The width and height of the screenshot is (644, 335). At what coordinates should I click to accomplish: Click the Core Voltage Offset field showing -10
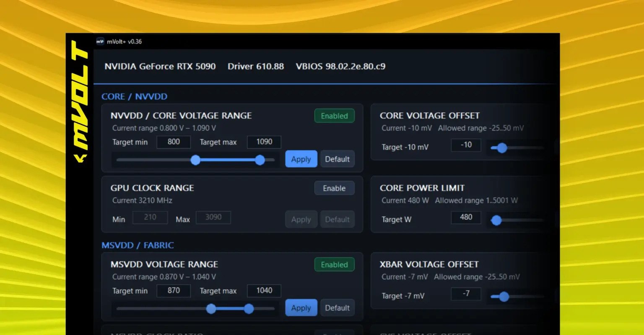point(466,145)
